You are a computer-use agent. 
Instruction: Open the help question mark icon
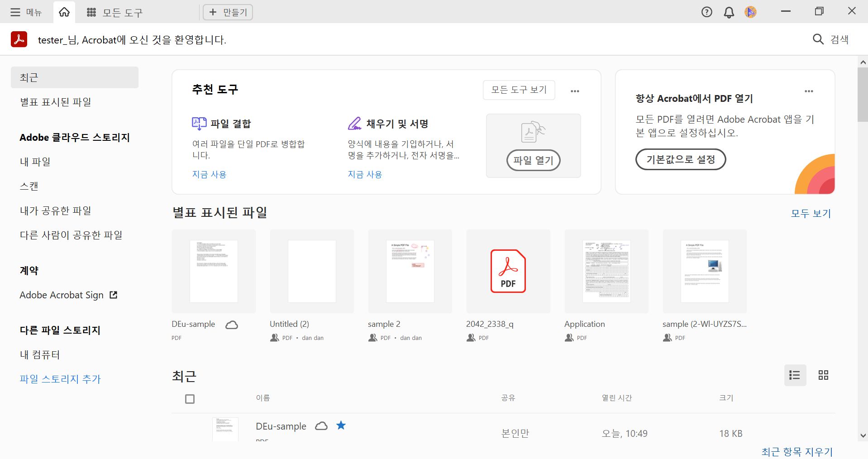706,12
